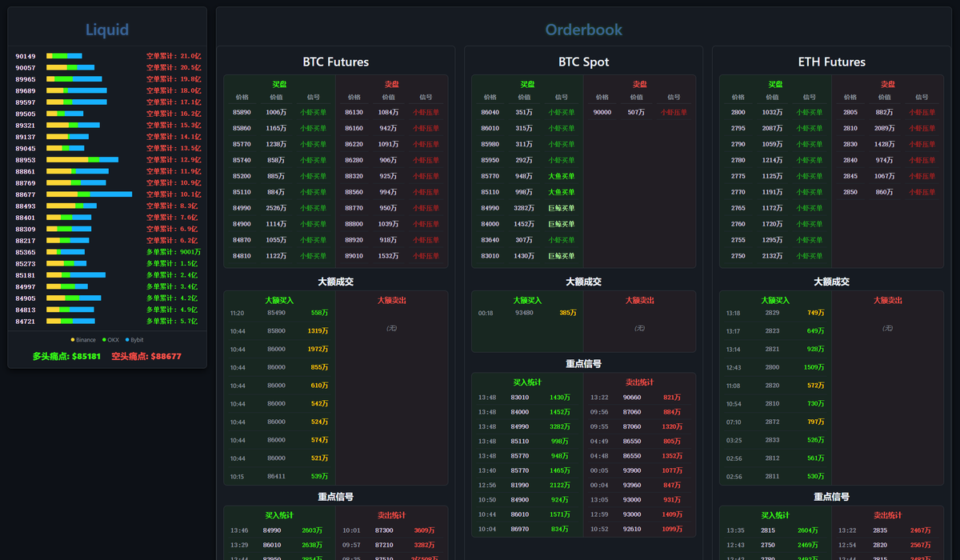Viewport: 960px width, 560px height.
Task: Click trade price 2872 in ETH Futures
Action: pos(772,422)
